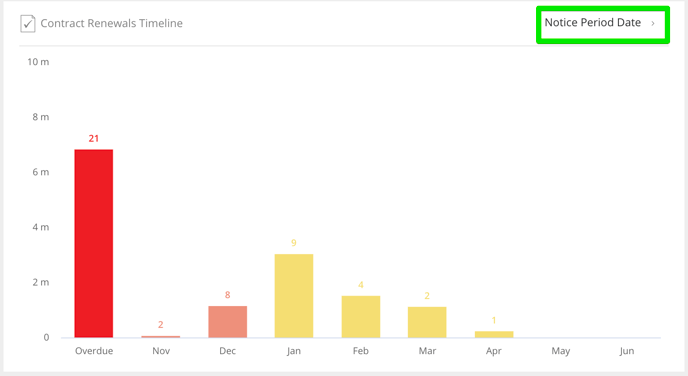Click the 8 count above Dec
688x376 pixels.
pyautogui.click(x=227, y=295)
